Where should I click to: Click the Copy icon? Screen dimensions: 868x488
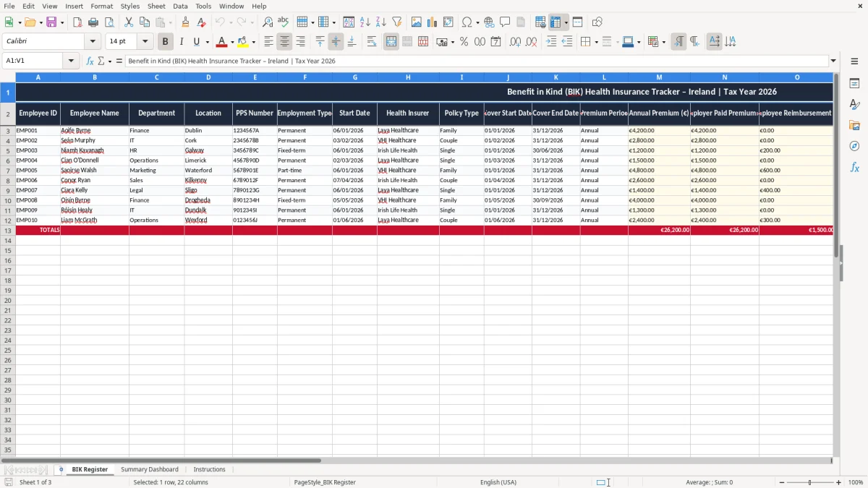click(145, 22)
